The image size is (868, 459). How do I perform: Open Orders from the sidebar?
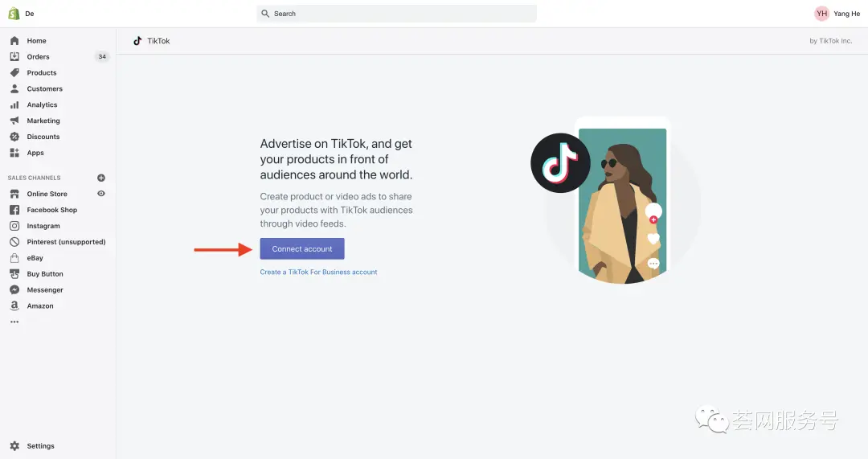point(38,57)
